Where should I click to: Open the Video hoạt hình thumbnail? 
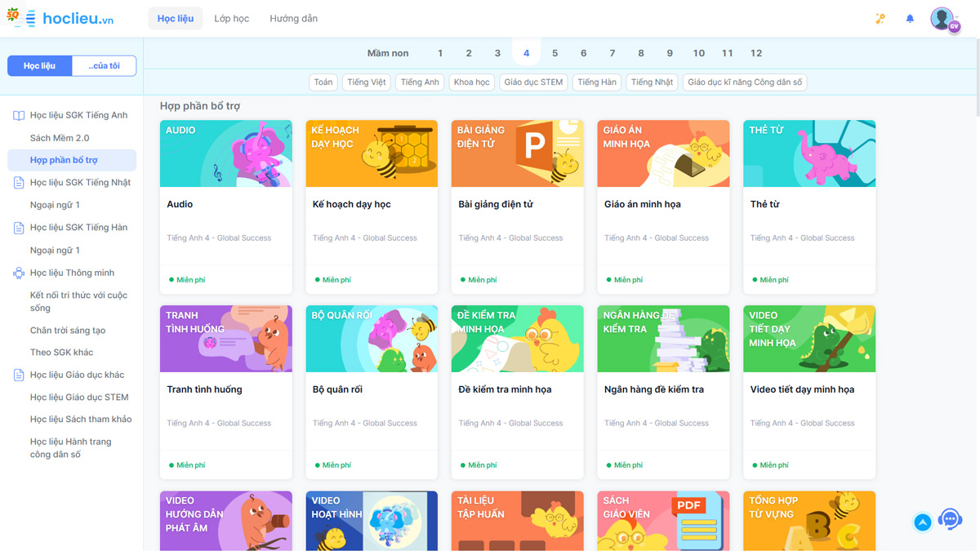(x=372, y=521)
